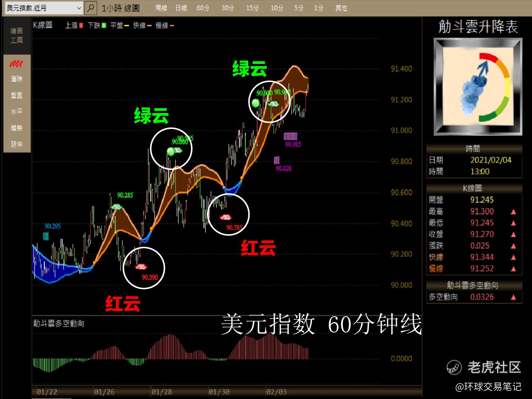Click the green cloud icon near 90.285
The height and width of the screenshot is (399, 532).
tap(117, 207)
